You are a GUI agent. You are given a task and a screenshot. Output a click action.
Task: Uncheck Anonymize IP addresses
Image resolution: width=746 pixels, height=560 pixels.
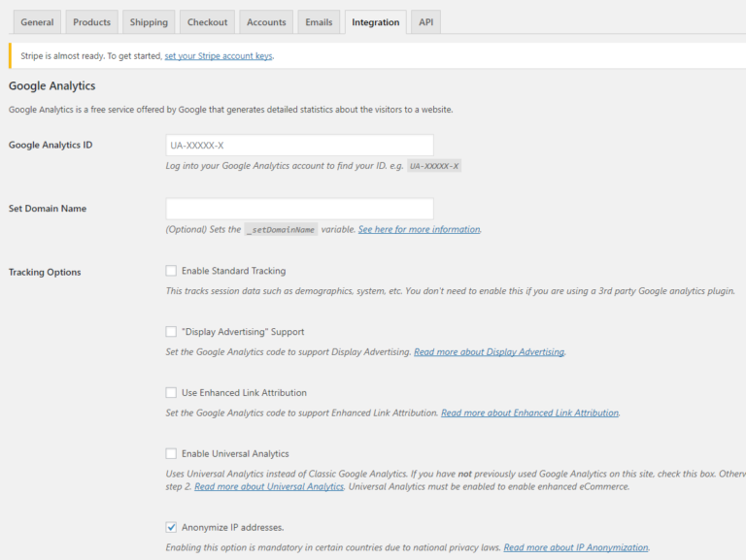point(171,527)
